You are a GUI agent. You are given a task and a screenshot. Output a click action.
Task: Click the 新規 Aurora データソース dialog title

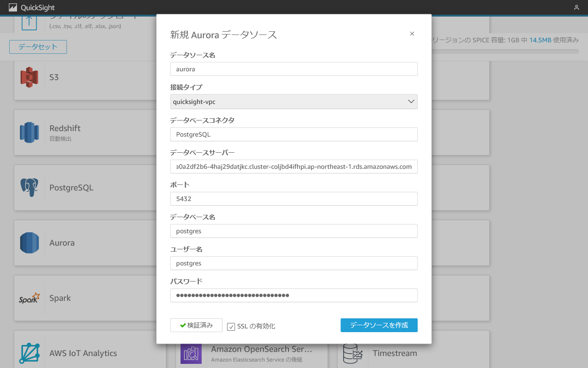click(224, 34)
